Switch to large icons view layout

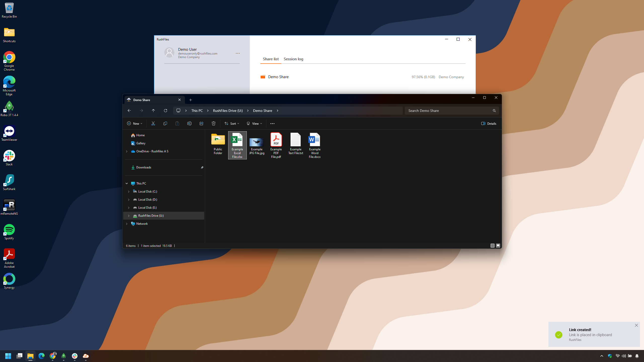(x=498, y=246)
